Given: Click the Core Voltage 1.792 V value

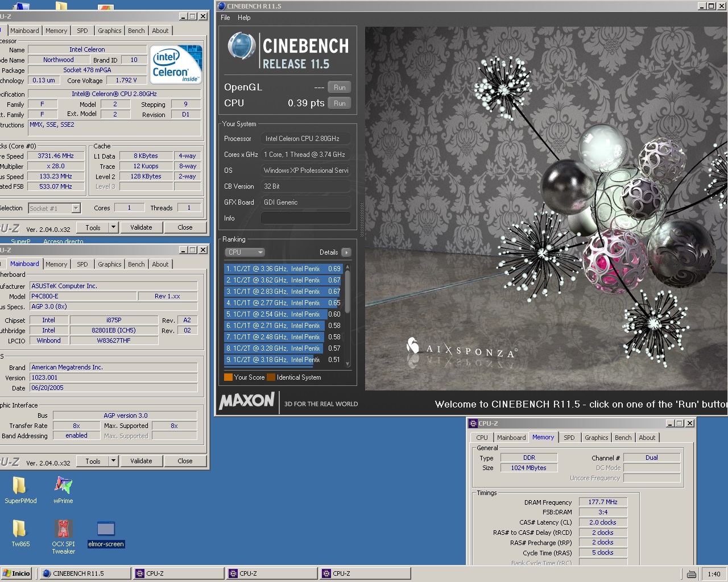Looking at the screenshot, I should point(126,80).
